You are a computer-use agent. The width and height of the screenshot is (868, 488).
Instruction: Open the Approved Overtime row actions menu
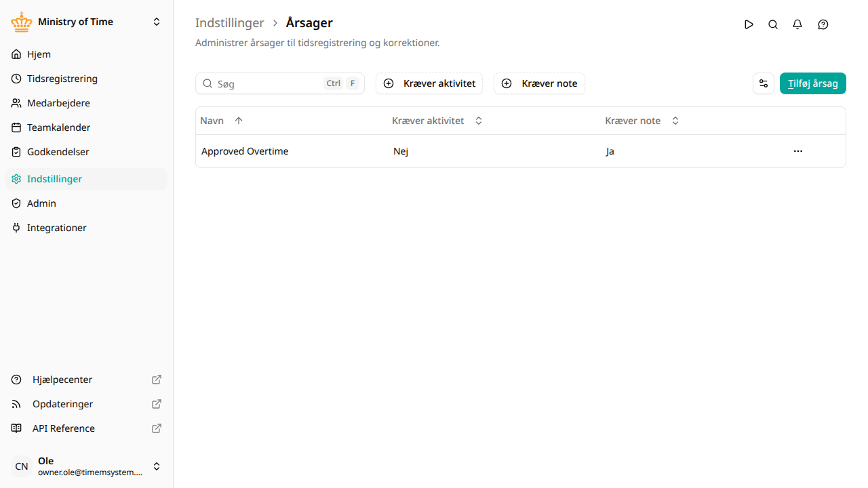(x=798, y=151)
